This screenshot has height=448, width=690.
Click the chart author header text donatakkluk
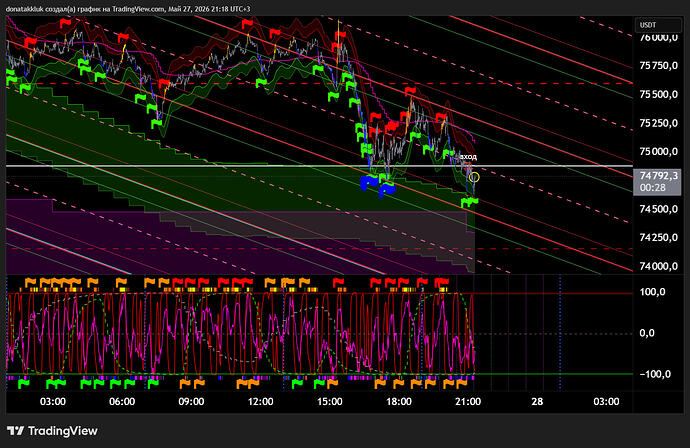(x=25, y=9)
